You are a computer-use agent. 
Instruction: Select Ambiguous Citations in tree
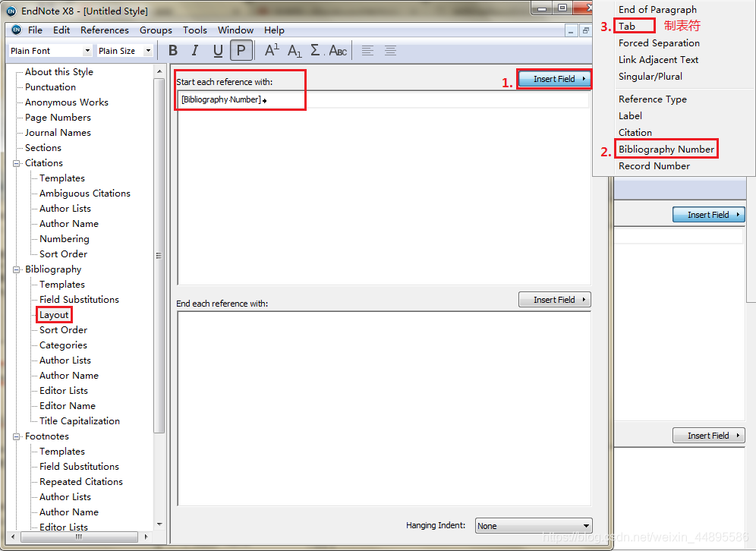(85, 194)
